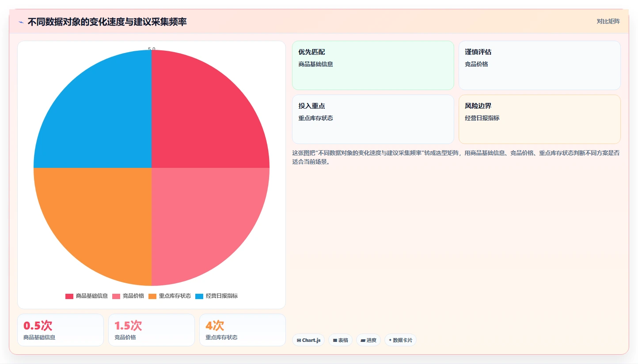Select the 进度 tag chip
Image resolution: width=638 pixels, height=364 pixels.
click(x=368, y=340)
